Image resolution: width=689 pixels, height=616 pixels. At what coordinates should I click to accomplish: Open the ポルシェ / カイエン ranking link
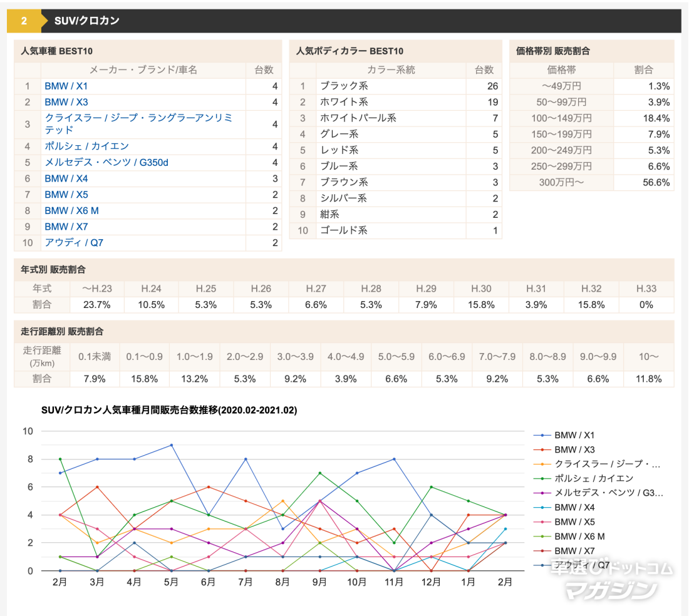(x=86, y=146)
